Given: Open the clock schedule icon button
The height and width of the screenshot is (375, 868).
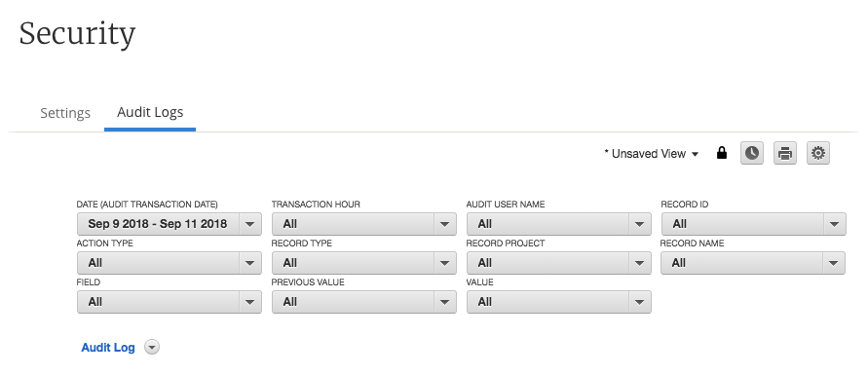Looking at the screenshot, I should tap(752, 153).
